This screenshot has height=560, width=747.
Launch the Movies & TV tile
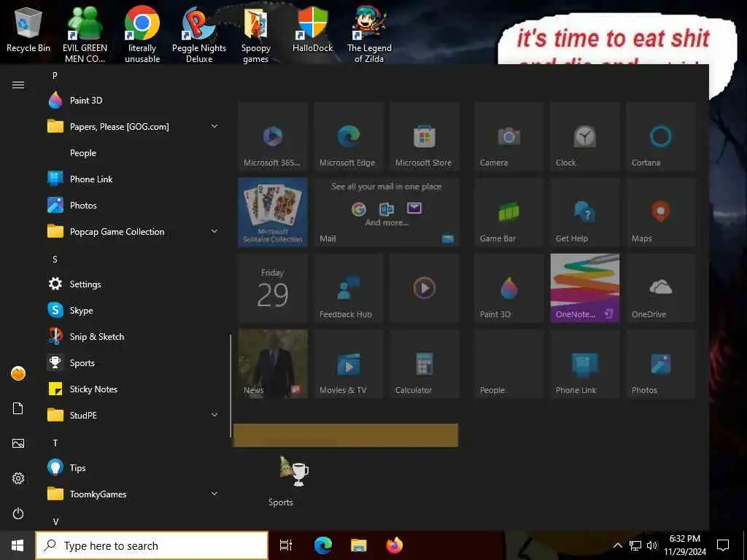[x=349, y=364]
